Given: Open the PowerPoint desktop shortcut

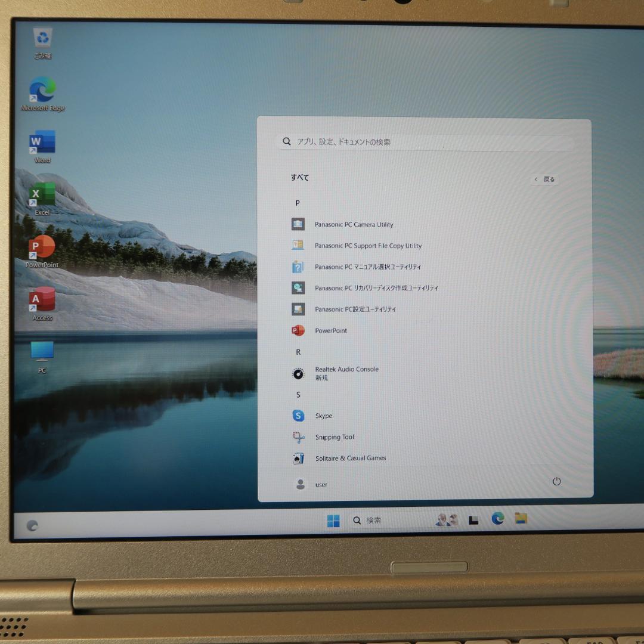Looking at the screenshot, I should point(42,252).
